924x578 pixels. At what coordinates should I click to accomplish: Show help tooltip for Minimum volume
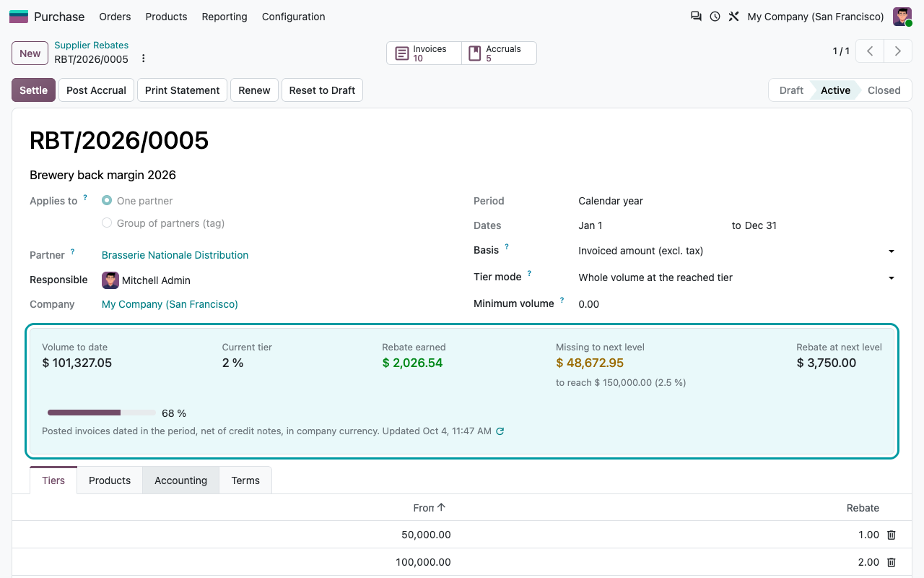pos(562,300)
